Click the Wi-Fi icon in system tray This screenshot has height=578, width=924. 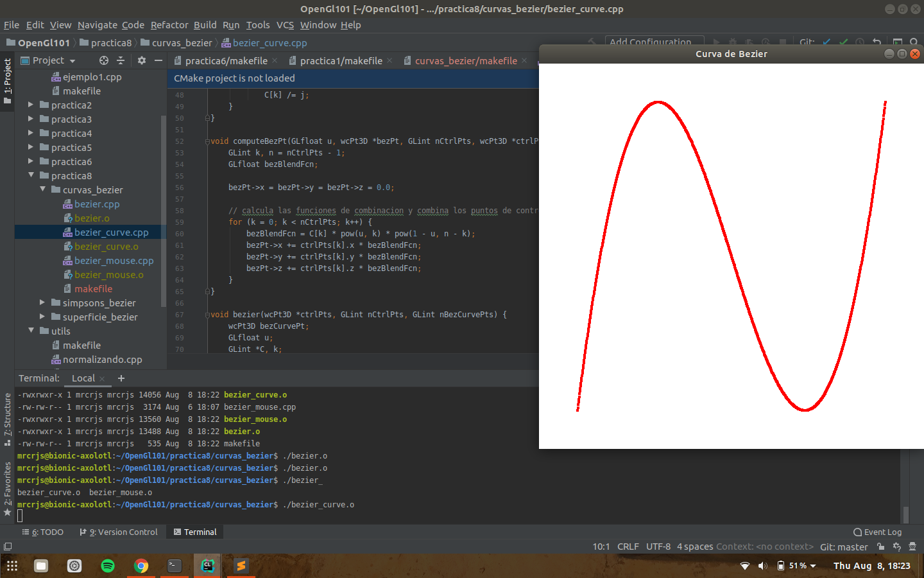745,566
